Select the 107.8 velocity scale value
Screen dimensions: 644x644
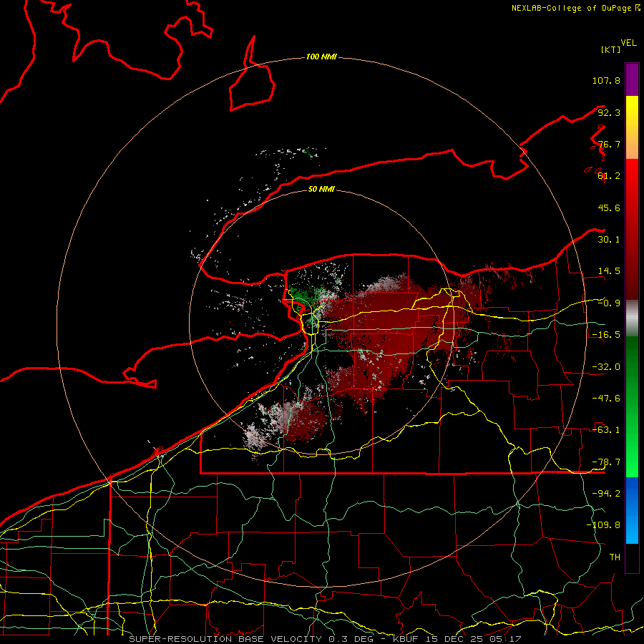[x=606, y=80]
